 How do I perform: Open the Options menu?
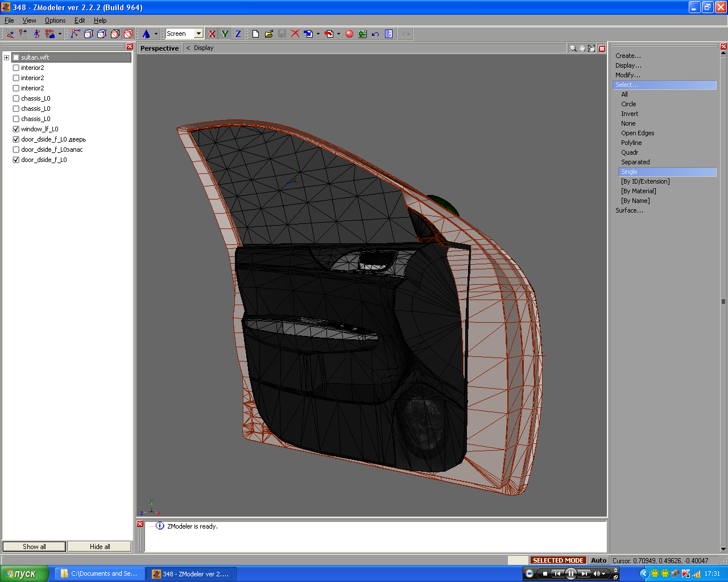point(55,20)
